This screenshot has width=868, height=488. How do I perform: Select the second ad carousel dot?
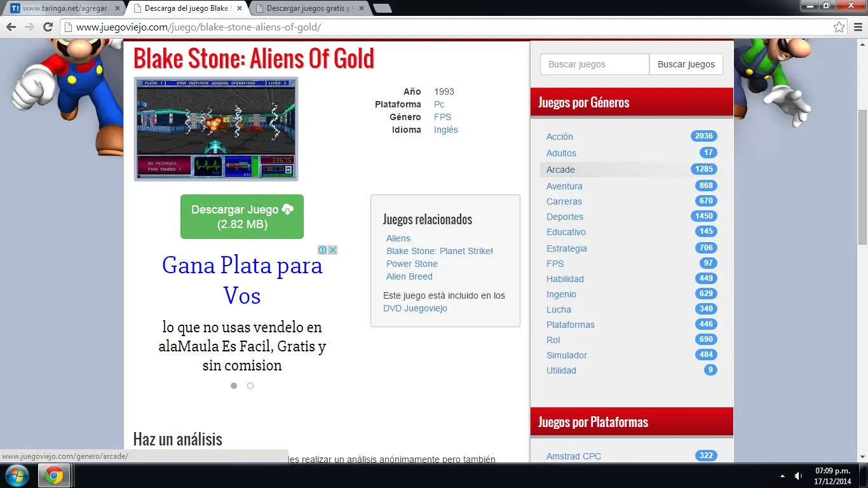click(250, 386)
